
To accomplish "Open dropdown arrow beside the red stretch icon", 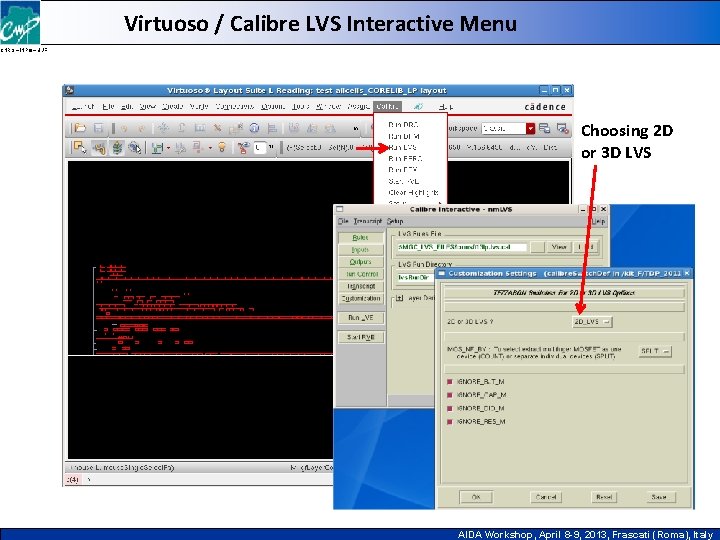I will (x=210, y=148).
